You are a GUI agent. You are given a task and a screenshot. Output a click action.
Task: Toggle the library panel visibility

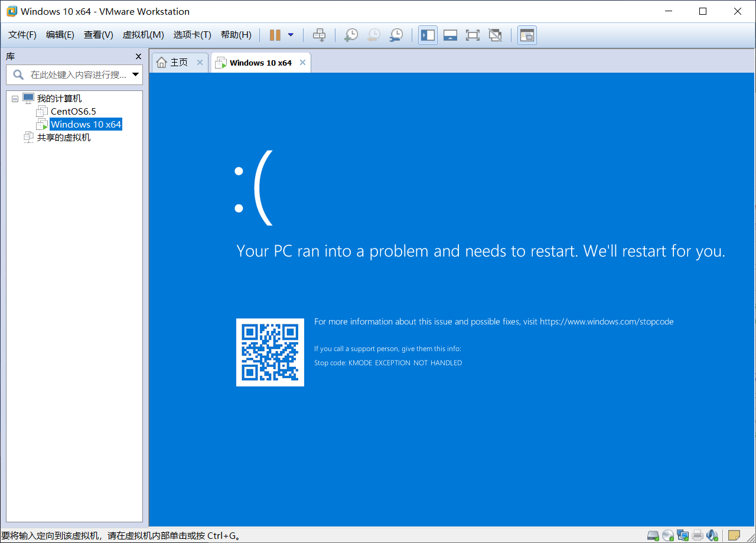(x=428, y=35)
